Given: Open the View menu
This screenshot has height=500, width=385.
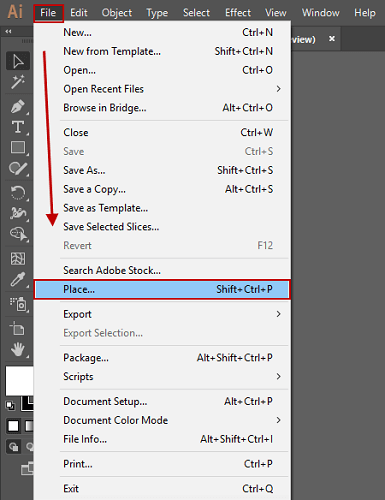Looking at the screenshot, I should [276, 13].
